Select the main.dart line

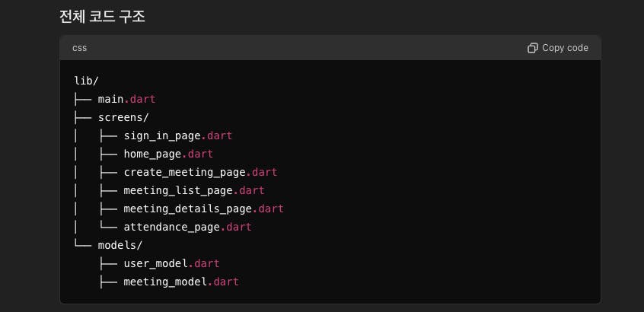[126, 99]
